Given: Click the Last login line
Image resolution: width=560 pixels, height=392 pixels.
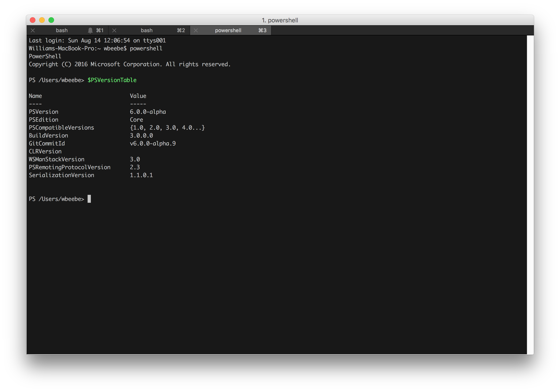Looking at the screenshot, I should coord(97,41).
